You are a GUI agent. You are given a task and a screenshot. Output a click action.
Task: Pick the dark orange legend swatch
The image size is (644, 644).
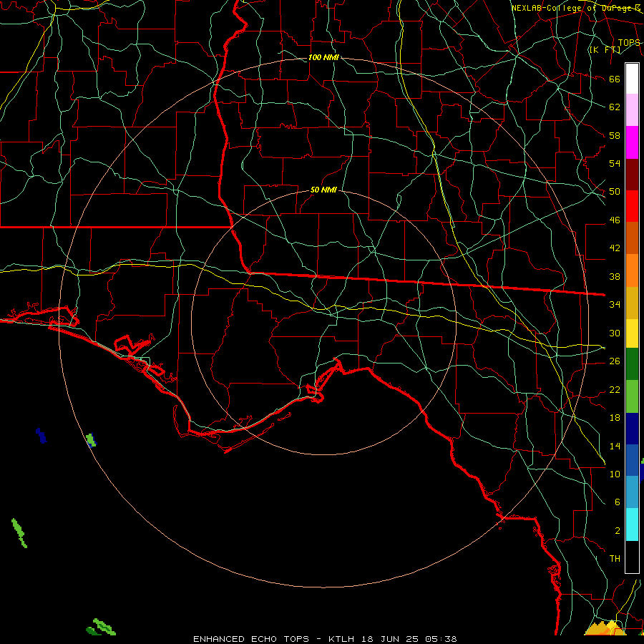coord(632,238)
